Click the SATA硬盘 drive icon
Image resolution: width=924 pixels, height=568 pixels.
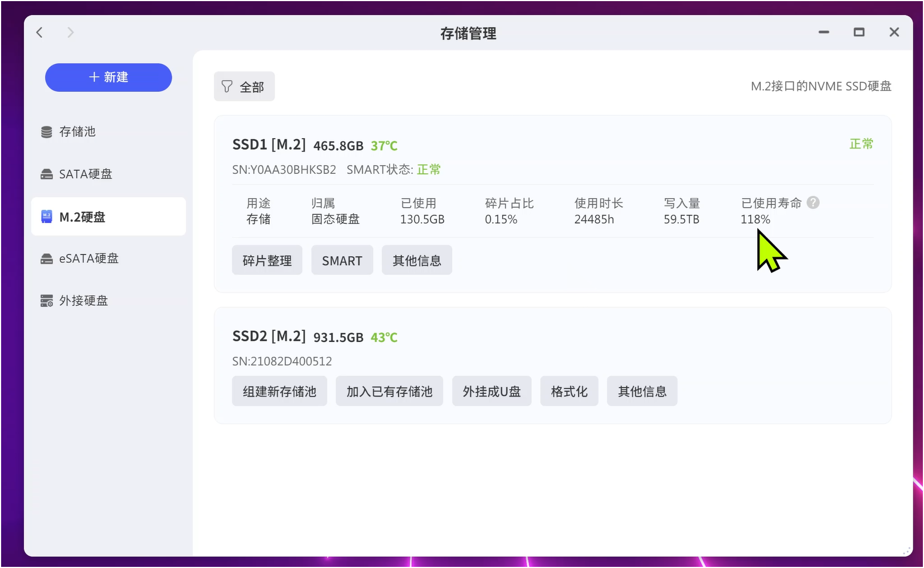pyautogui.click(x=47, y=174)
